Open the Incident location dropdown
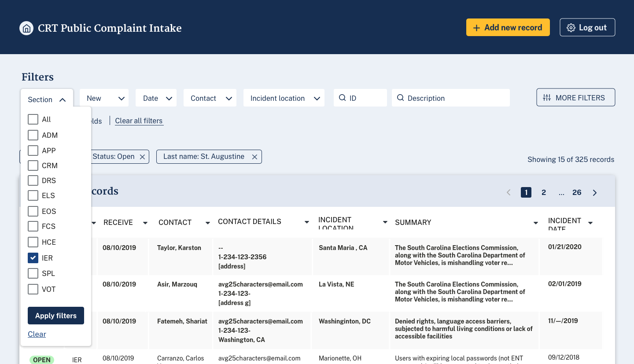634x364 pixels. point(284,98)
